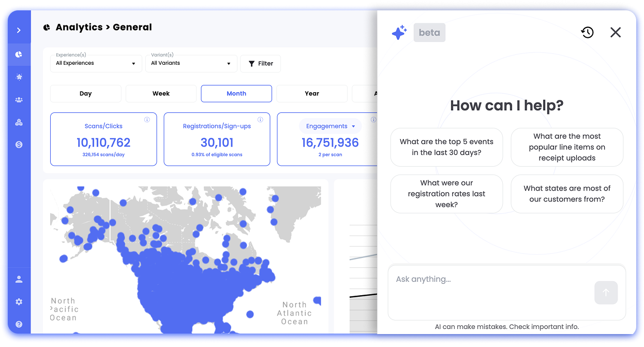Select the Week time range tab

point(161,94)
